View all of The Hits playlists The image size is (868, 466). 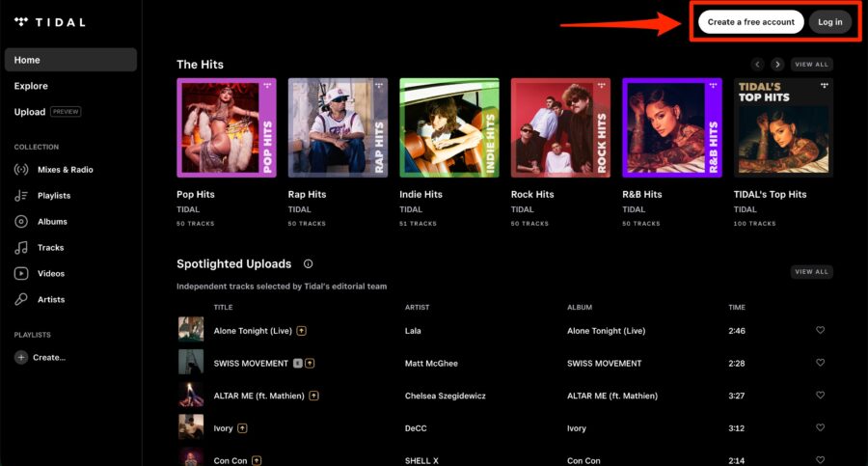(x=812, y=65)
